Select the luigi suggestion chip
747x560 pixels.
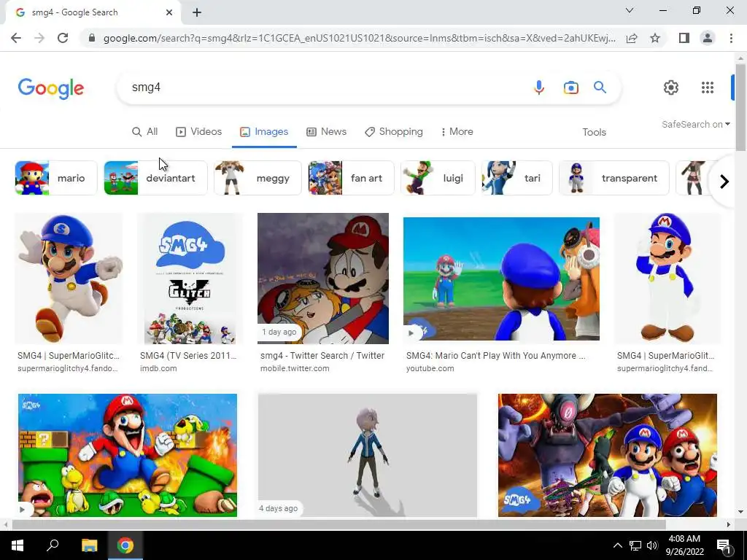[x=438, y=178]
